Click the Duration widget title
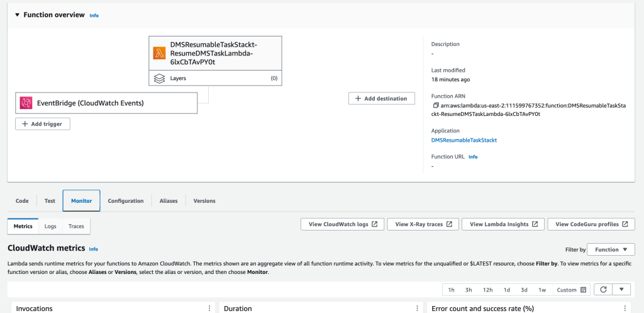Screen dimensions: 644x313 [238, 309]
